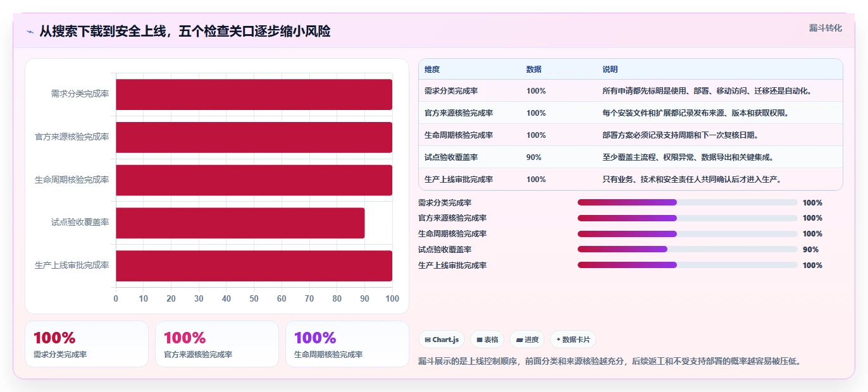The width and height of the screenshot is (868, 392).
Task: Click the 官方来源核验完成率 progress bar
Action: 688,218
